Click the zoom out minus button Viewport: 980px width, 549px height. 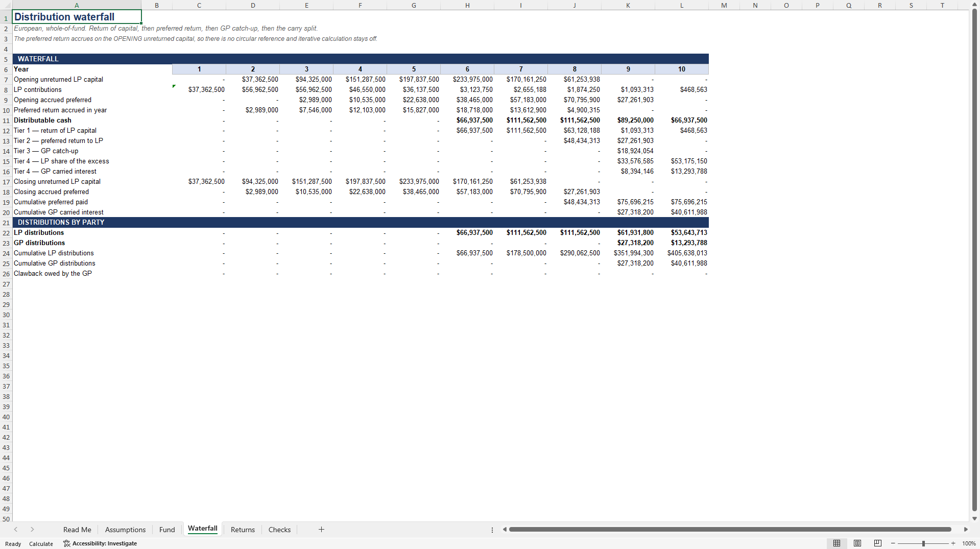pos(893,543)
